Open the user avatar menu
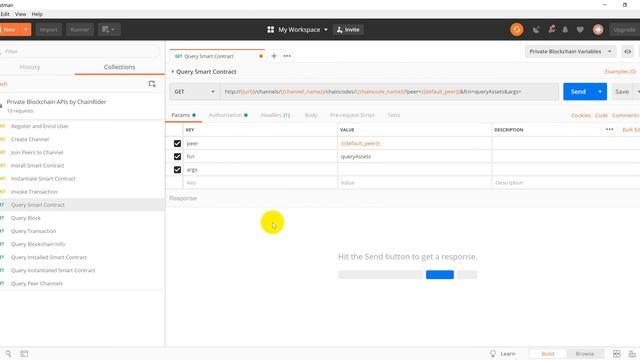This screenshot has width=640, height=360. (598, 29)
